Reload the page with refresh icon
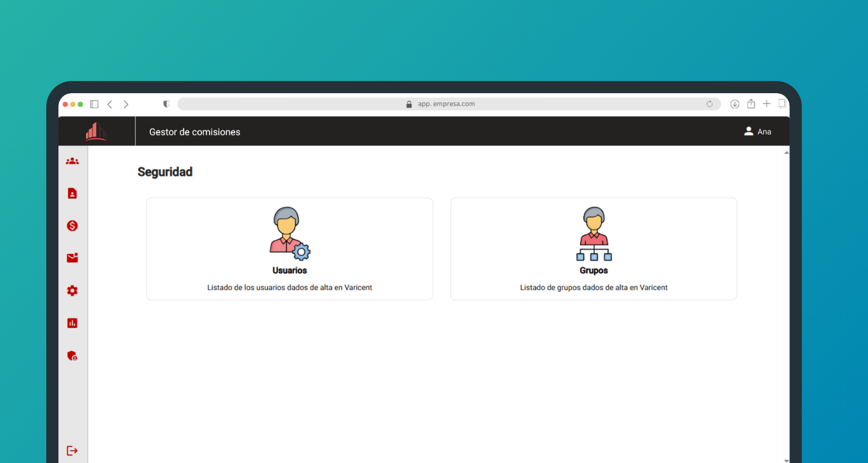 [709, 104]
